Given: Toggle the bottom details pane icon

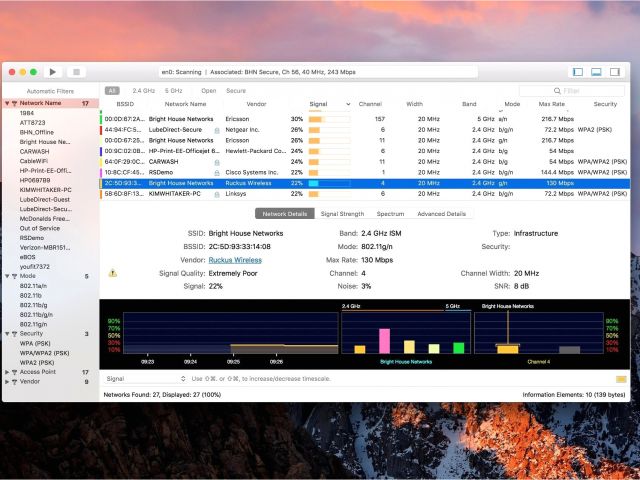Looking at the screenshot, I should point(596,72).
